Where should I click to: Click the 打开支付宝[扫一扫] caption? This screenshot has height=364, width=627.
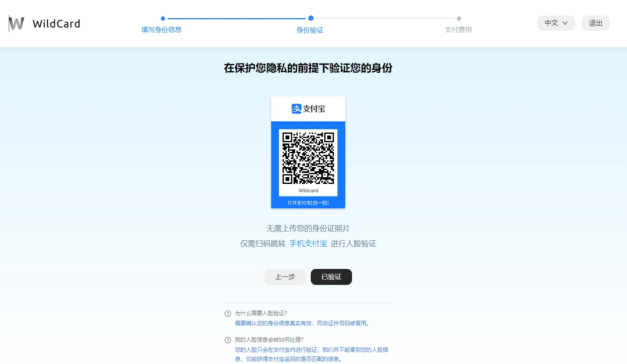308,203
